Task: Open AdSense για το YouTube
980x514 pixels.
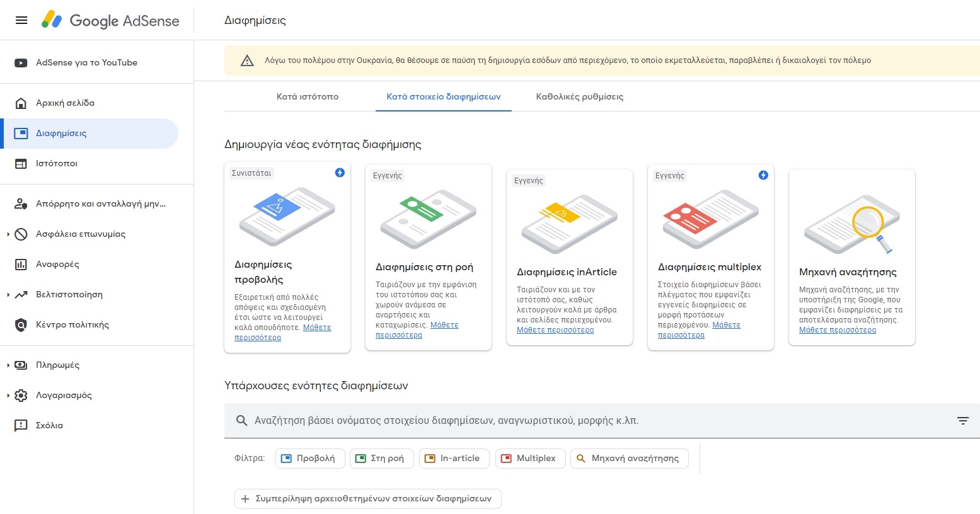Action: [x=86, y=62]
